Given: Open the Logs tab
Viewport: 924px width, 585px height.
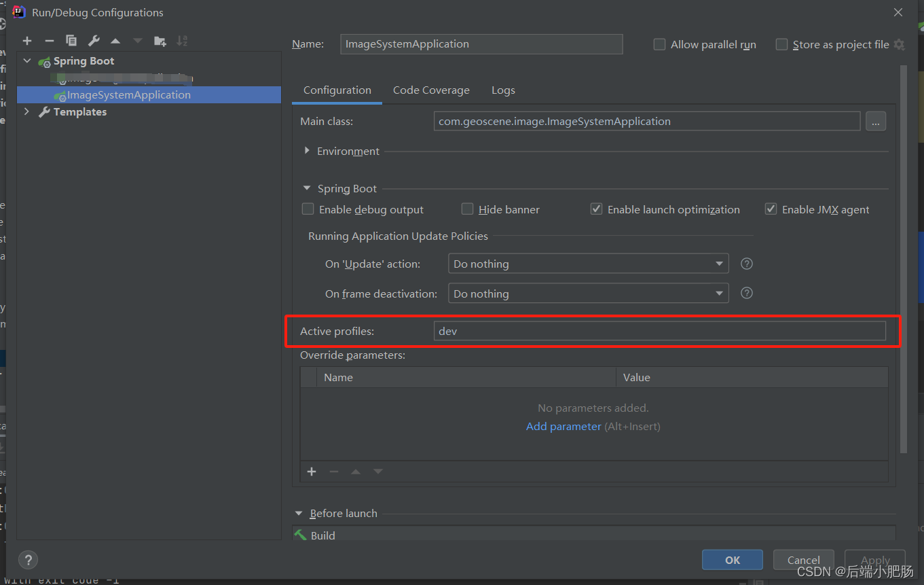Looking at the screenshot, I should pyautogui.click(x=503, y=90).
